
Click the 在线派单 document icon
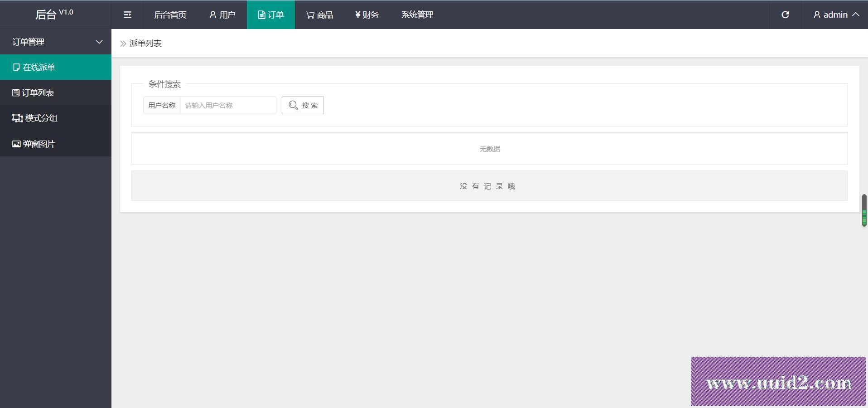pyautogui.click(x=16, y=68)
